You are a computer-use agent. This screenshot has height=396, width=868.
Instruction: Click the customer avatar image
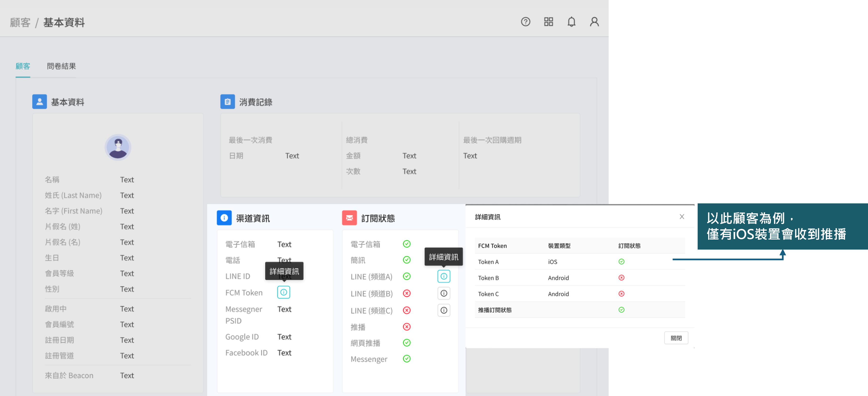tap(118, 147)
